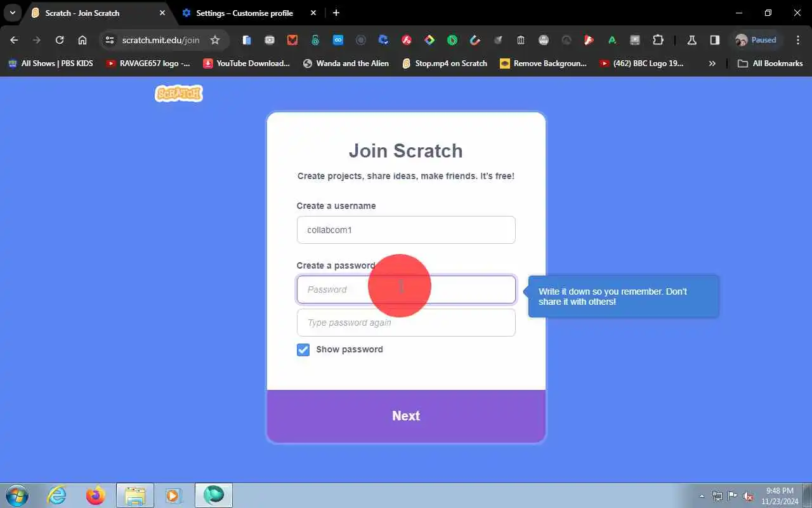The width and height of the screenshot is (812, 508).
Task: Open the Chrome three-dot menu
Action: pos(798,40)
